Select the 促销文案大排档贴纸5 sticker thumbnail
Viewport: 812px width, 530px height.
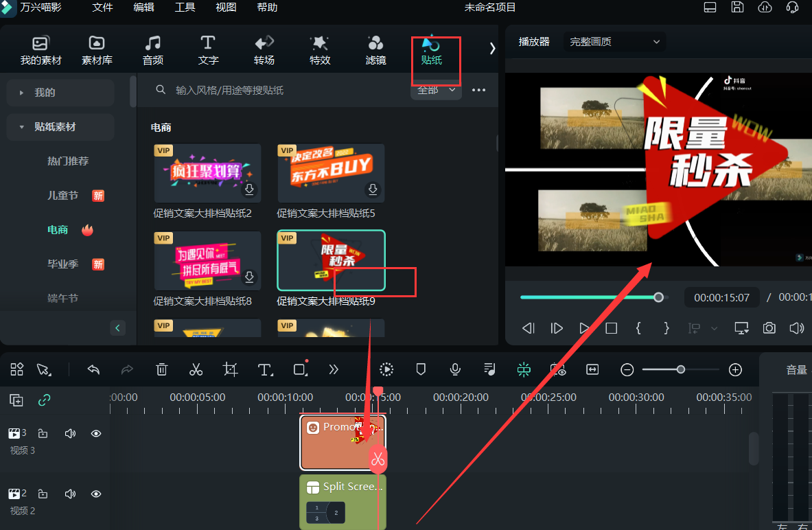pos(331,173)
